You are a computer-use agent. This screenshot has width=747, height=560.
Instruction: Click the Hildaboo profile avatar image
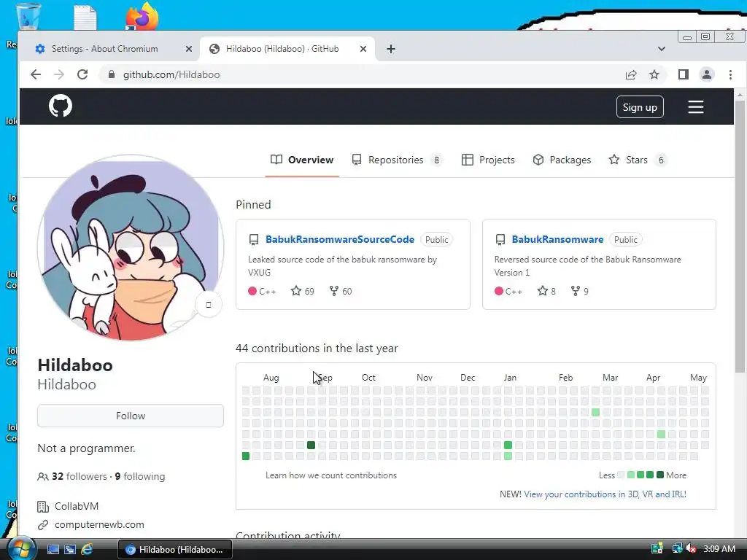[131, 248]
